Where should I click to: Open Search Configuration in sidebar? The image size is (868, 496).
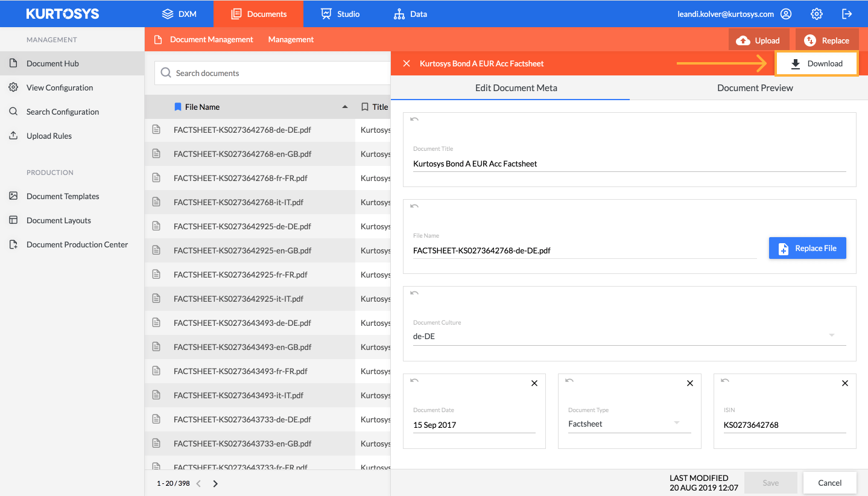tap(72, 112)
